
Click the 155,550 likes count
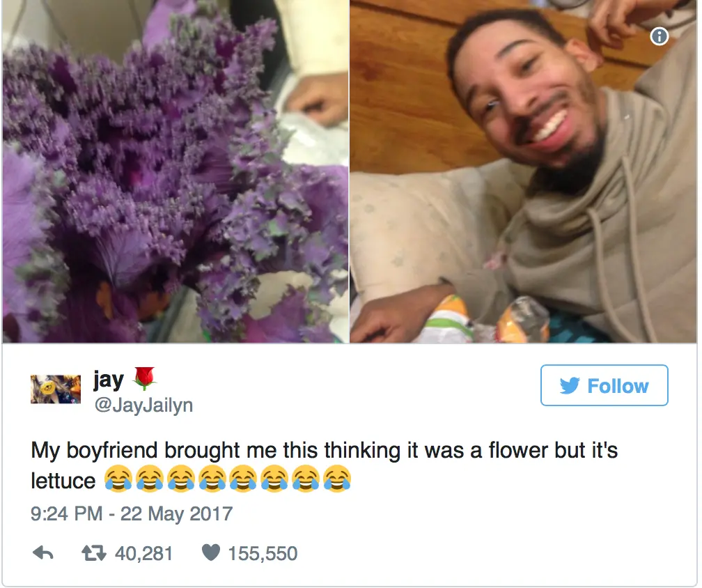coord(263,554)
